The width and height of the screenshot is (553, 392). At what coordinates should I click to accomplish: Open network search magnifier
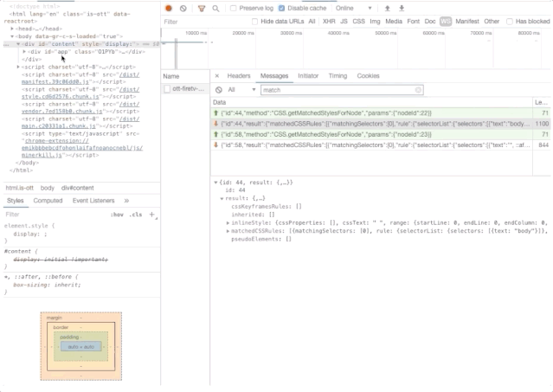pyautogui.click(x=215, y=8)
